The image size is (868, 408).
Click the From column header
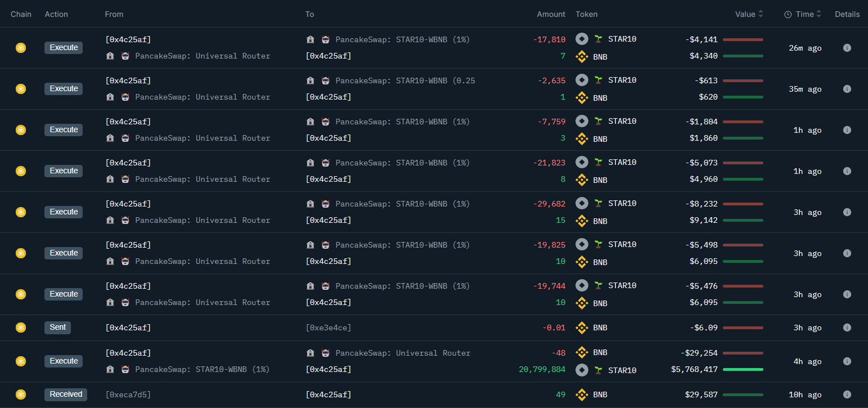[114, 14]
